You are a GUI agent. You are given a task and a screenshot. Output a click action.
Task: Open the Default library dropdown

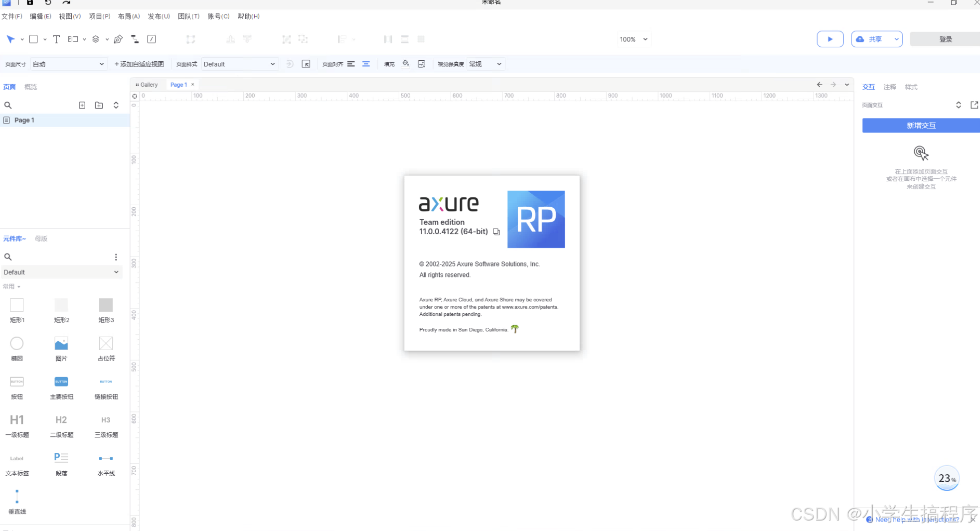click(61, 272)
